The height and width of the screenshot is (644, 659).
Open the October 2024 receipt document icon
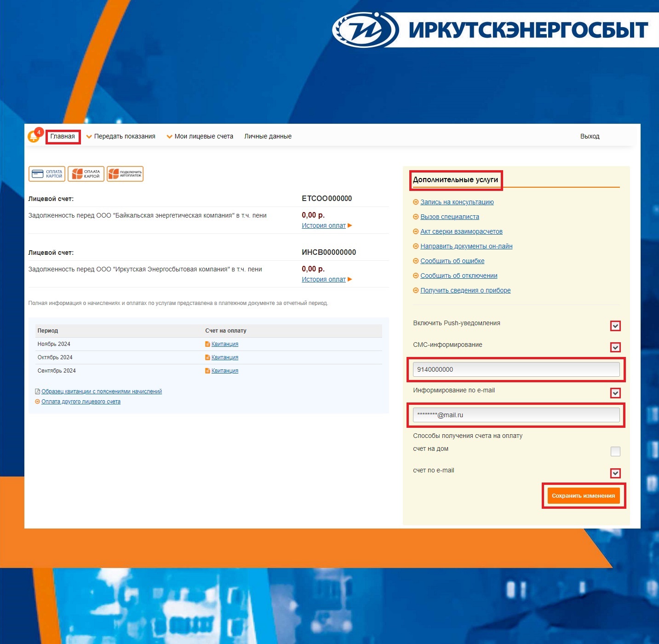pos(207,357)
